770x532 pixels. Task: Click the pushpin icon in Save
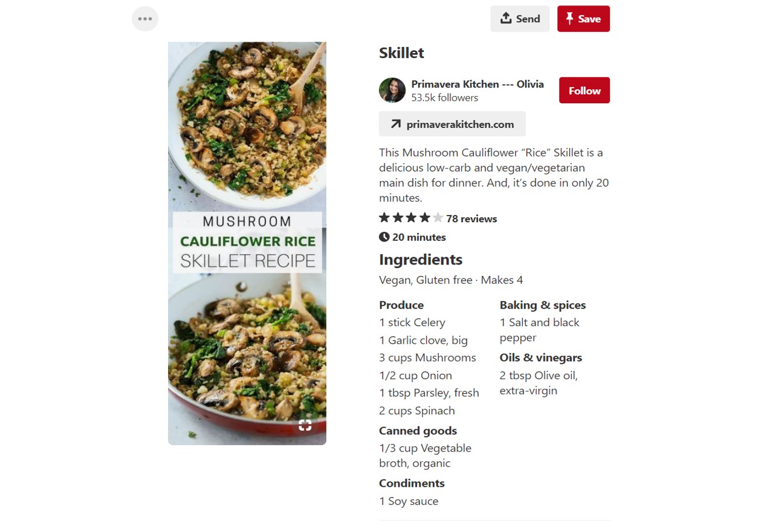(x=569, y=19)
